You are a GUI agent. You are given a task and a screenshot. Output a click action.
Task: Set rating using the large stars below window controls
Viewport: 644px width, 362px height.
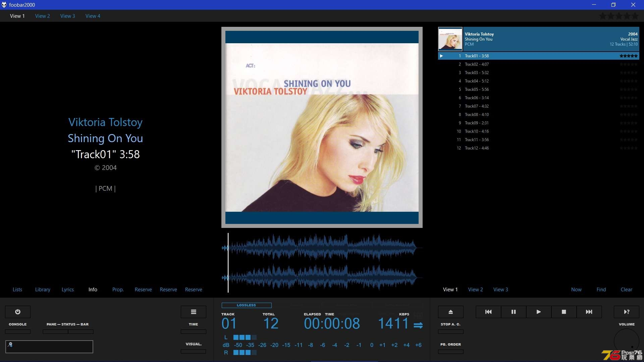point(619,16)
